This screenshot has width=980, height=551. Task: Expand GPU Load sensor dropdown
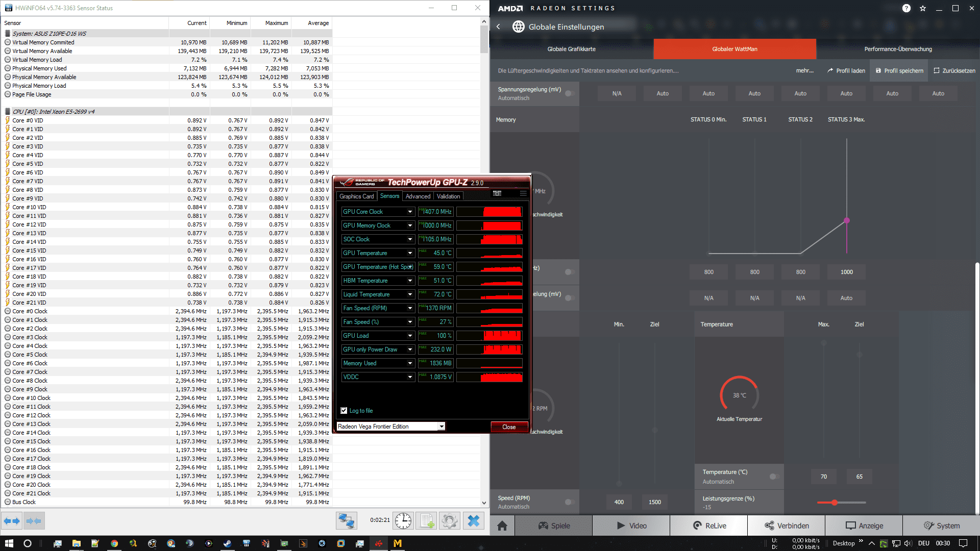tap(410, 336)
